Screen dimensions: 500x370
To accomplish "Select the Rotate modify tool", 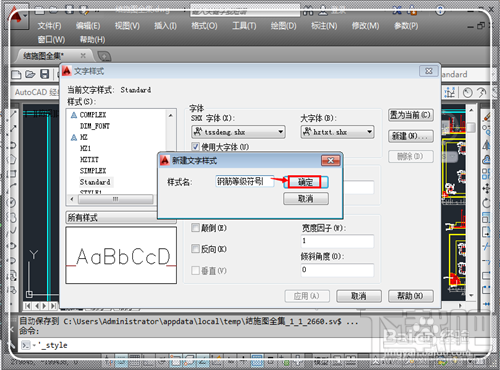I will (x=486, y=203).
